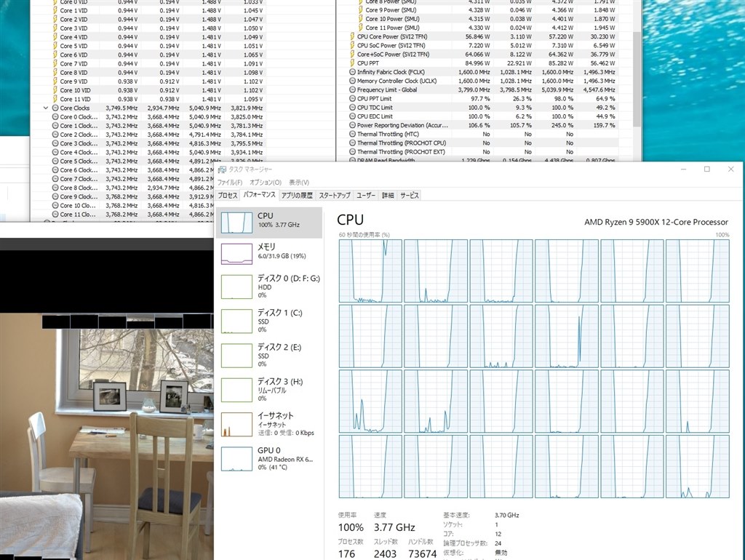Open the ファイル(F) menu

(229, 182)
